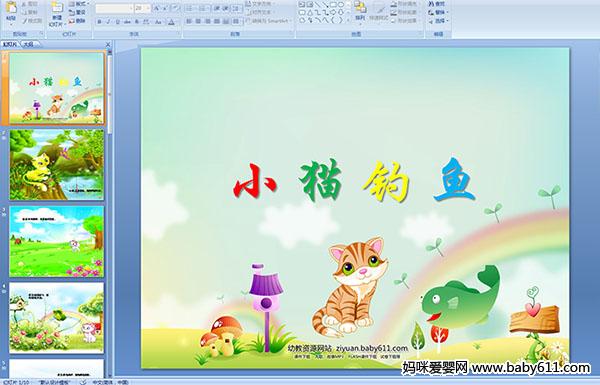Open the slide Layout dropdown

tap(78, 4)
